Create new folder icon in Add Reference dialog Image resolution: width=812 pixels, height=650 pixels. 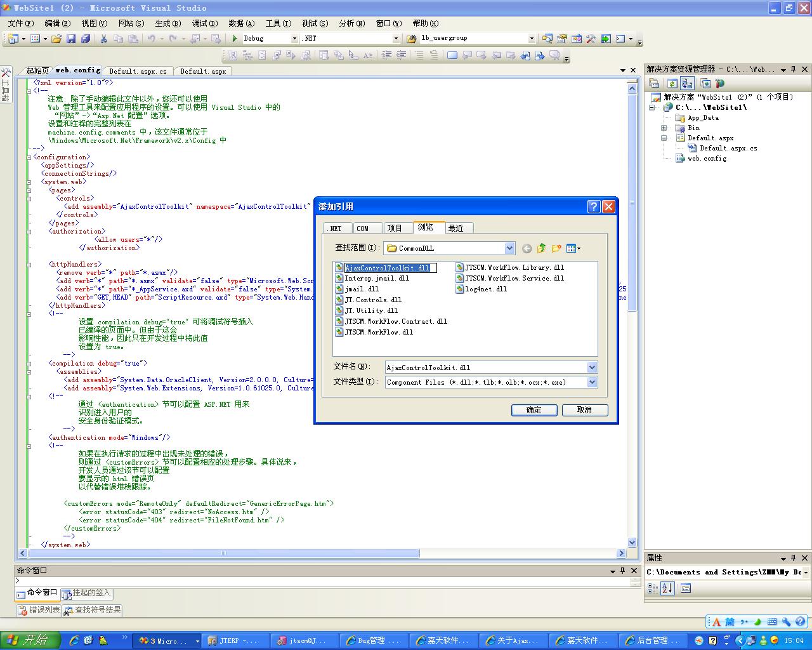[556, 248]
